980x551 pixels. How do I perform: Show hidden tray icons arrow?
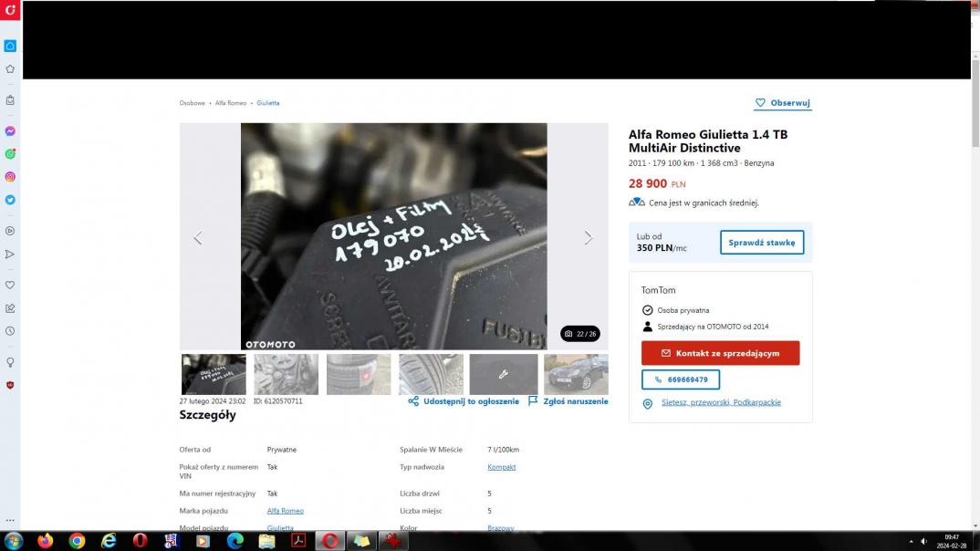click(911, 541)
